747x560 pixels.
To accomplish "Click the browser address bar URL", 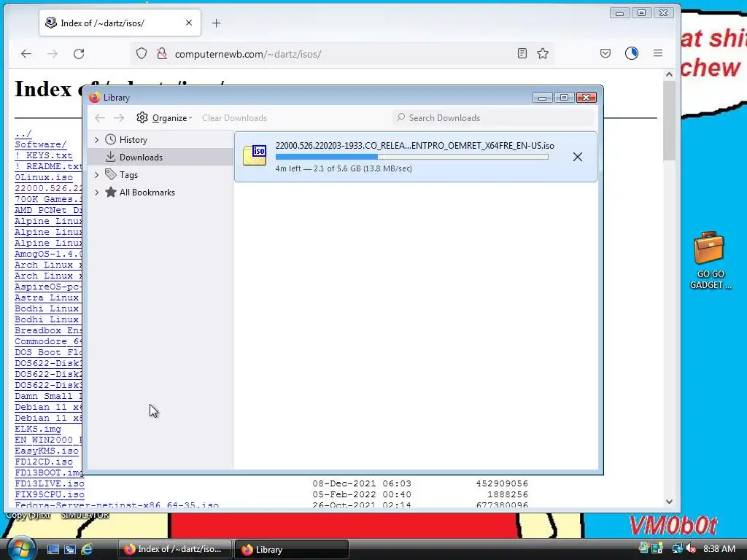I will 248,54.
